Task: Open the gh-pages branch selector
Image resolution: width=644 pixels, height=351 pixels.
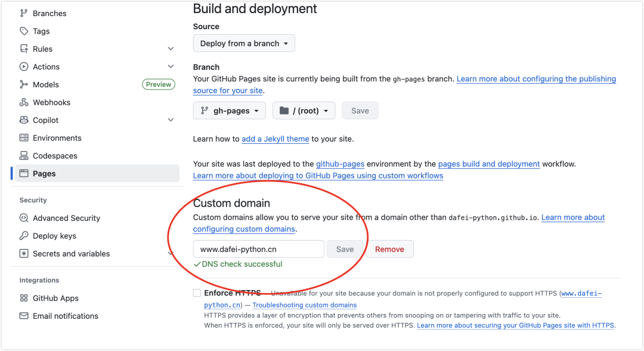Action: point(230,110)
